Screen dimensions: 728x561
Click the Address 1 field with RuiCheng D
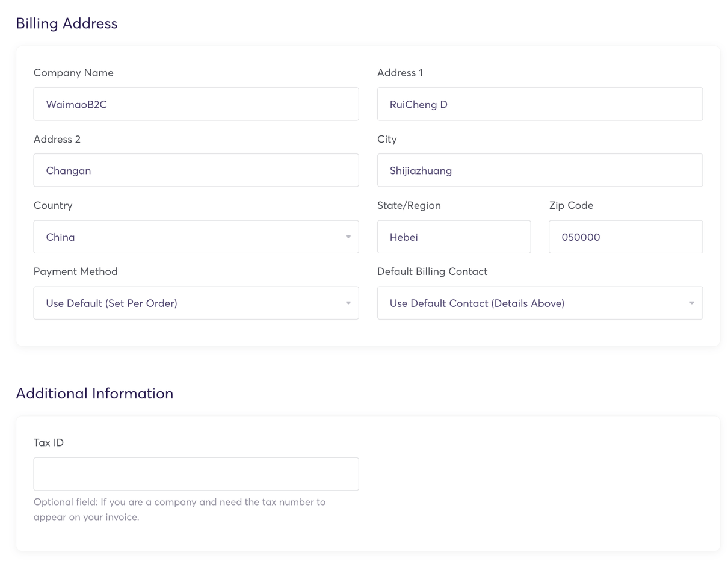pyautogui.click(x=539, y=104)
